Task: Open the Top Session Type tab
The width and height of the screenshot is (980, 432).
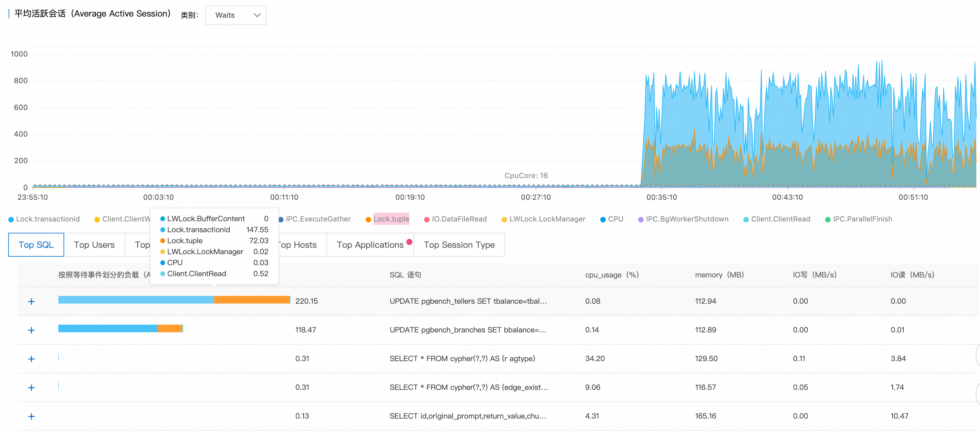Action: [x=459, y=245]
